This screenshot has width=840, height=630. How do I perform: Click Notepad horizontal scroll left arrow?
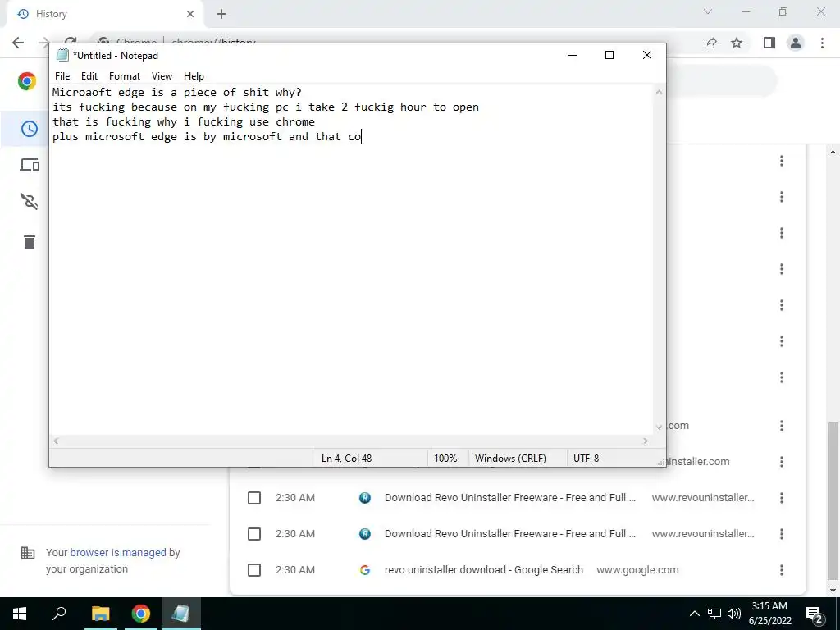56,441
